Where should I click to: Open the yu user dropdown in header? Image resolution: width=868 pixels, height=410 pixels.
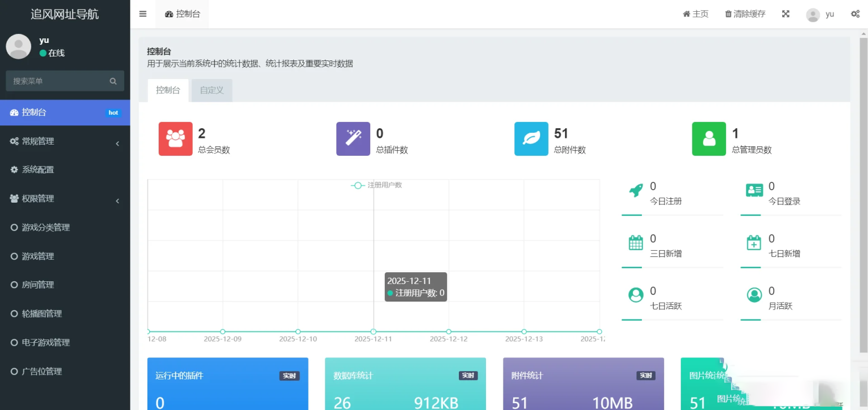(x=820, y=14)
